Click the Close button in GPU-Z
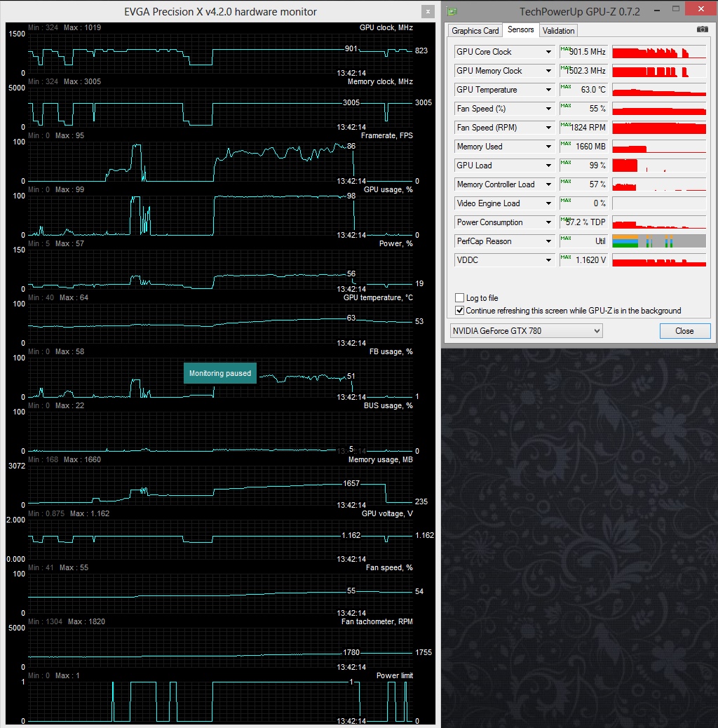The height and width of the screenshot is (728, 718). [685, 330]
